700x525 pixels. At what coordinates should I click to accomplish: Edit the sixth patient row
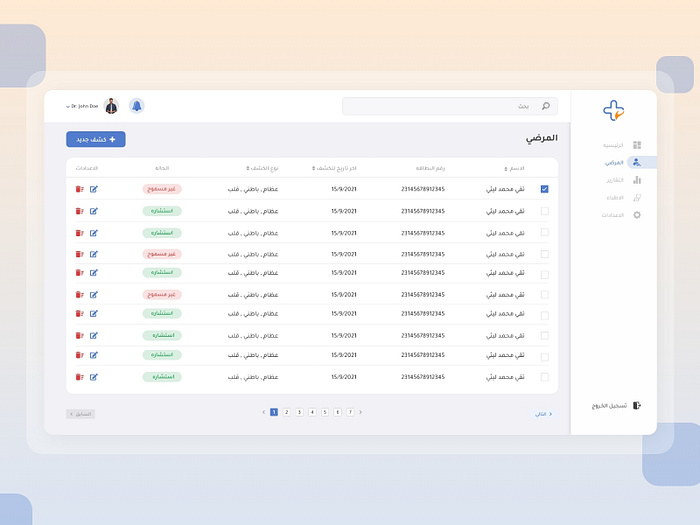tap(94, 295)
